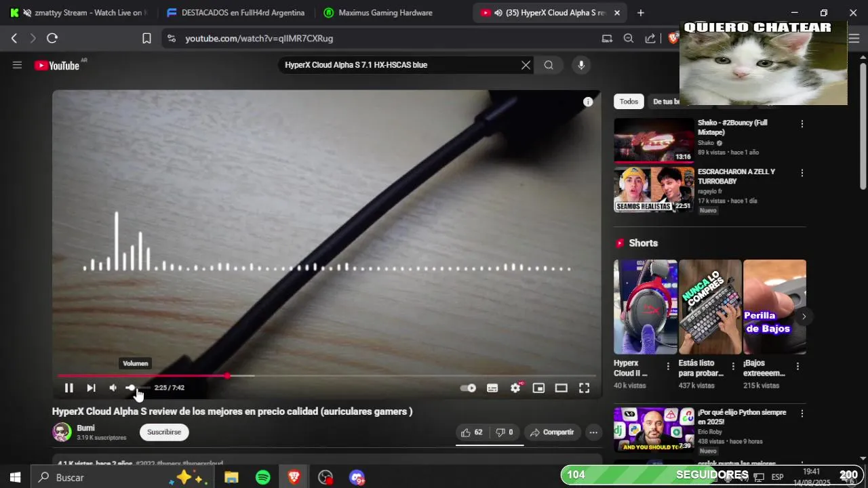Viewport: 868px width, 488px height.
Task: Toggle subtitles on the video player
Action: click(x=492, y=388)
